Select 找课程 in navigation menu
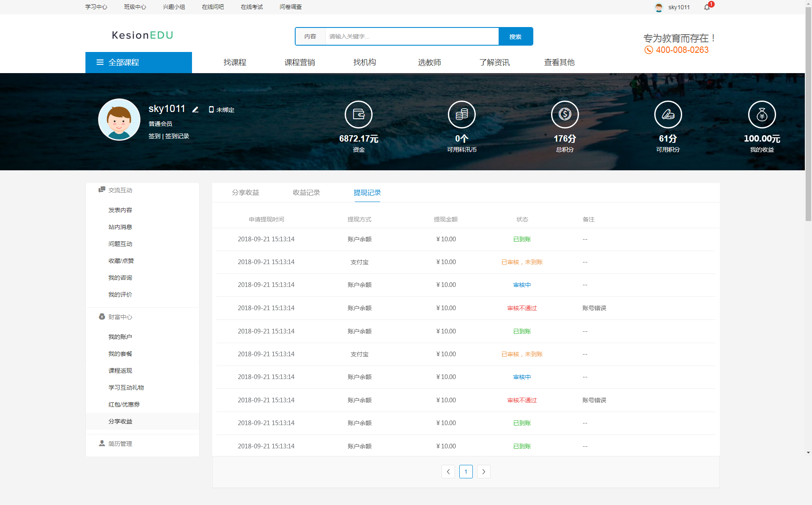Screen dimensions: 812x505 (x=235, y=63)
